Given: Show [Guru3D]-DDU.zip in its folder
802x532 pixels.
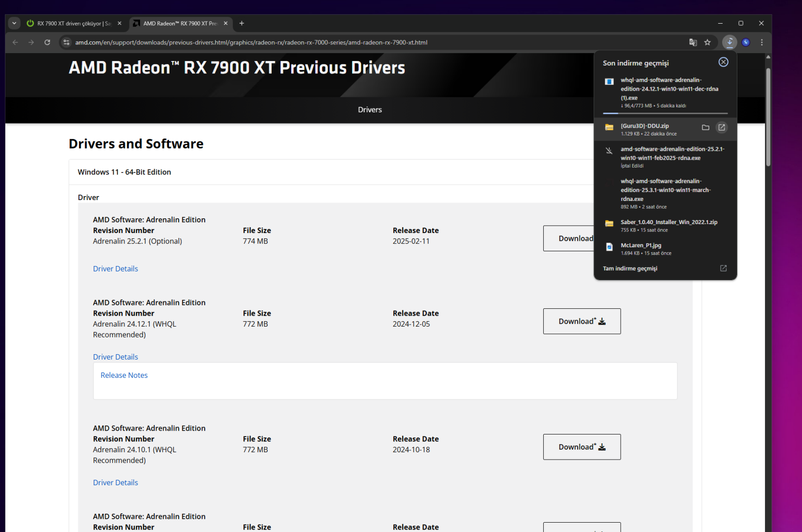Looking at the screenshot, I should (x=705, y=128).
